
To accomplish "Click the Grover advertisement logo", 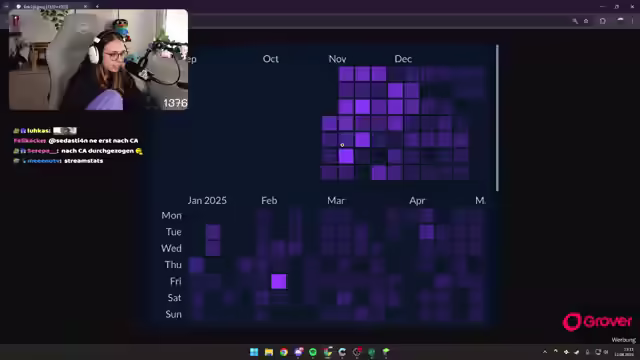I will coord(597,322).
